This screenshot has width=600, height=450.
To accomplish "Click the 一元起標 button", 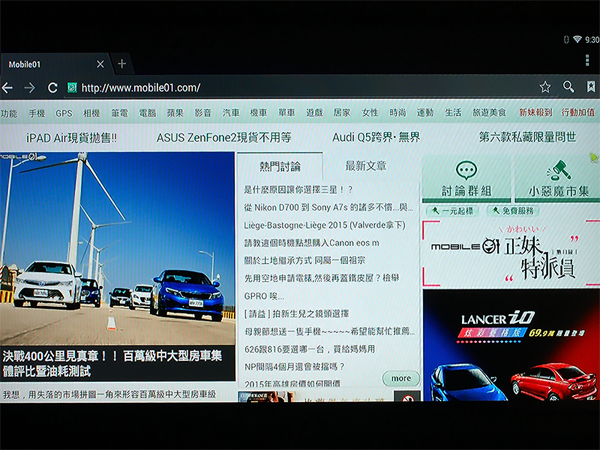I will [452, 211].
